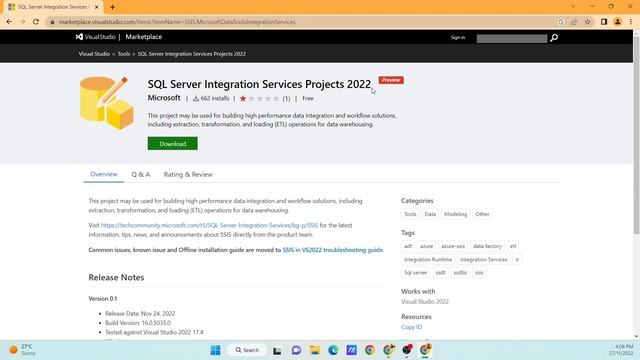
Task: Click the taskbar Search box
Action: pyautogui.click(x=247, y=350)
